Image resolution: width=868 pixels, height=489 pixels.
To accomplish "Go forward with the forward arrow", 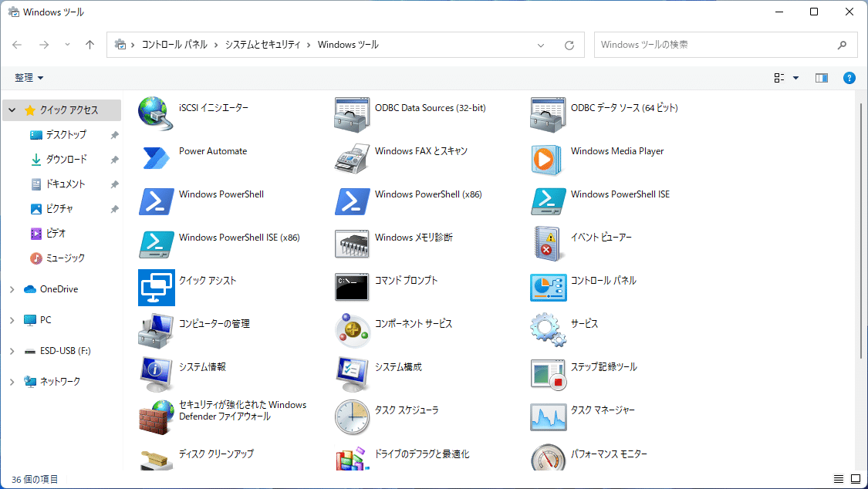I will (x=44, y=45).
